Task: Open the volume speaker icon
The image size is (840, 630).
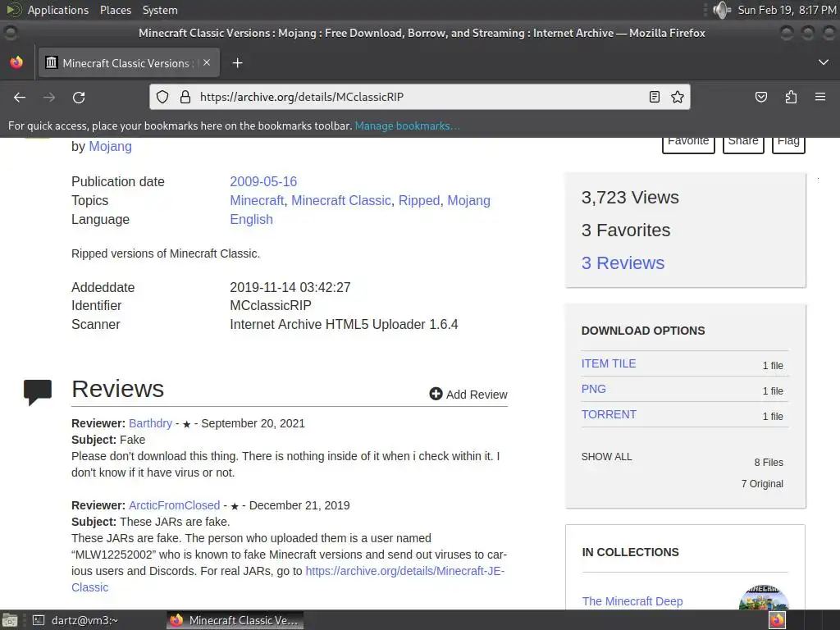Action: point(721,10)
